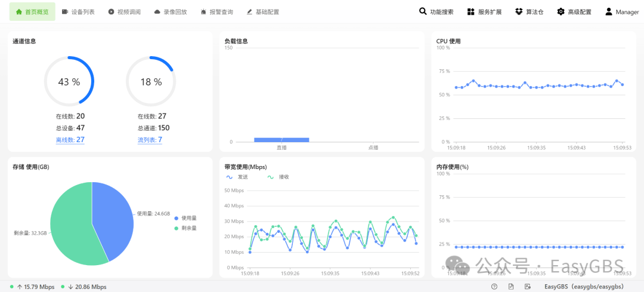Click the upload rate 15.79 Mbps indicator
Image resolution: width=644 pixels, height=292 pixels.
[32, 287]
